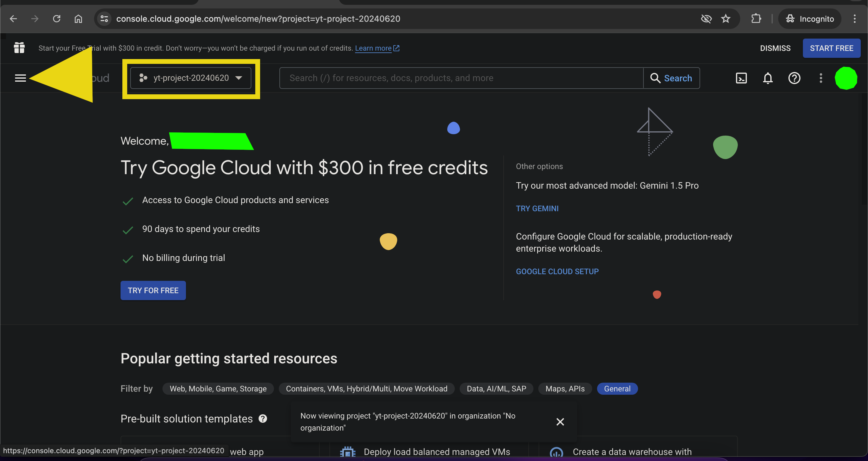This screenshot has width=868, height=461.
Task: Filter by Maps, APIs
Action: [x=565, y=389]
